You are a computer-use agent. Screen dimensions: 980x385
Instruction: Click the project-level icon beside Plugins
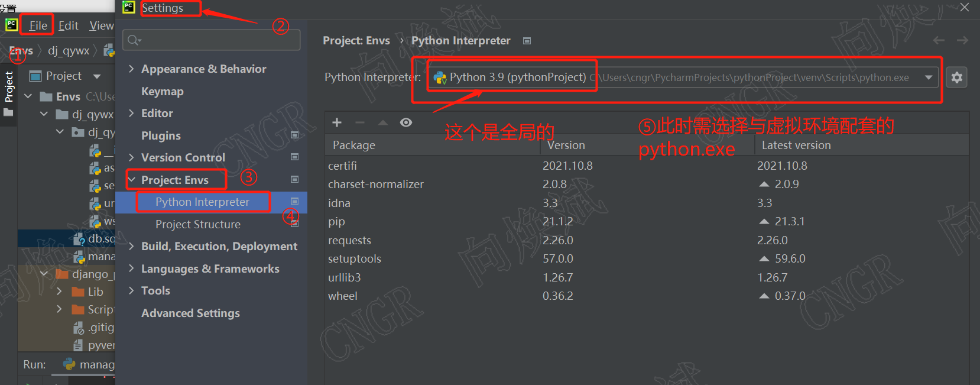294,135
